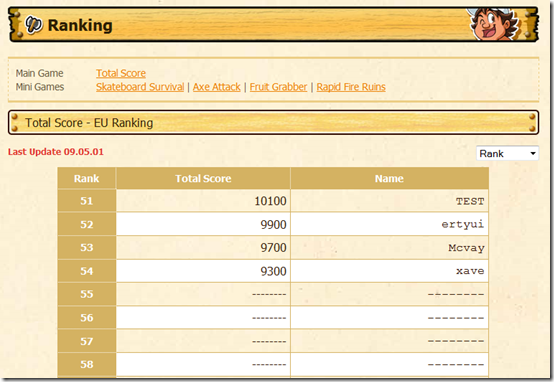Select score 9900 cell
554x382 pixels.
203,224
